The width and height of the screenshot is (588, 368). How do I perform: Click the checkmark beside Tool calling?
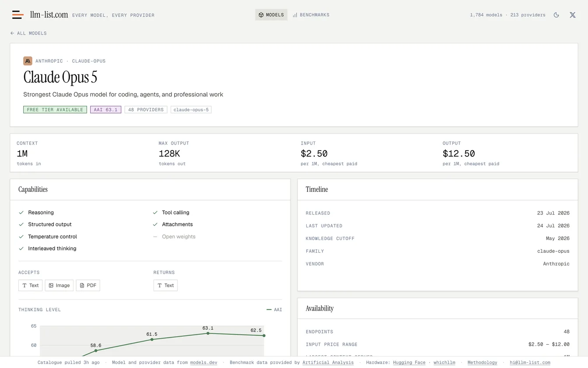[155, 212]
